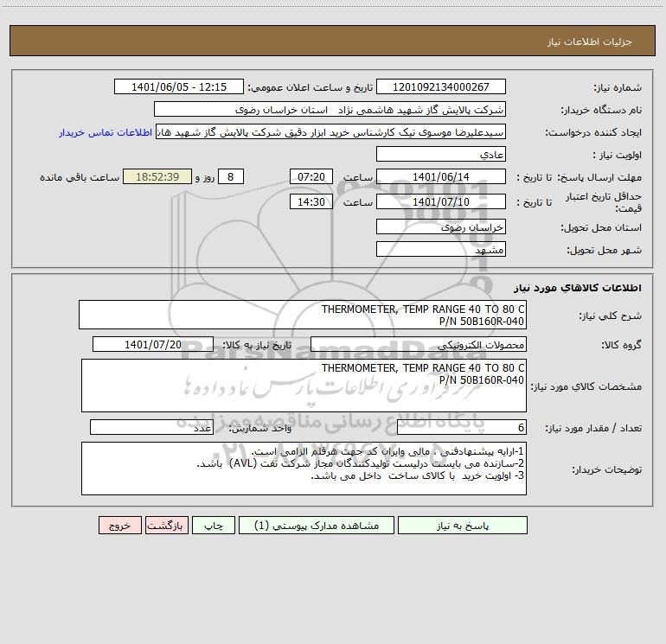Screen dimensions: 666x644
Task: Click the price validity time 14:30
Action: 311,201
